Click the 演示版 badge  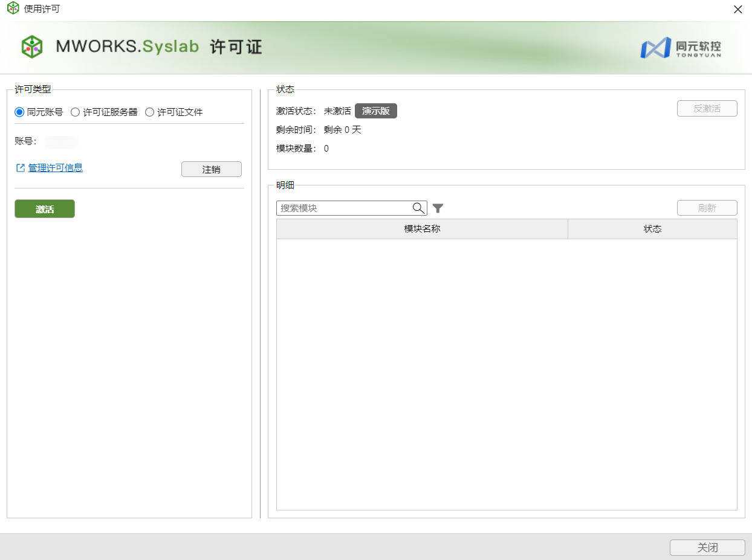(x=376, y=111)
